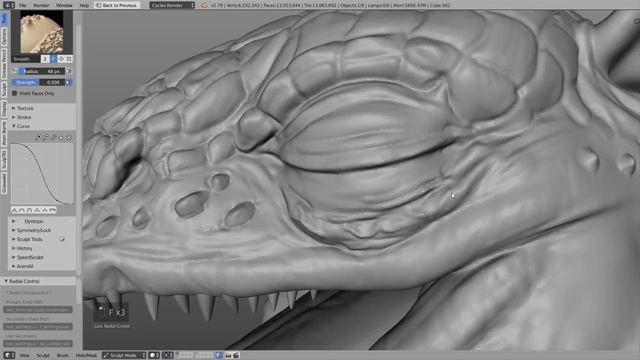Click the Back to Previous button
640x360 pixels.
tap(117, 5)
